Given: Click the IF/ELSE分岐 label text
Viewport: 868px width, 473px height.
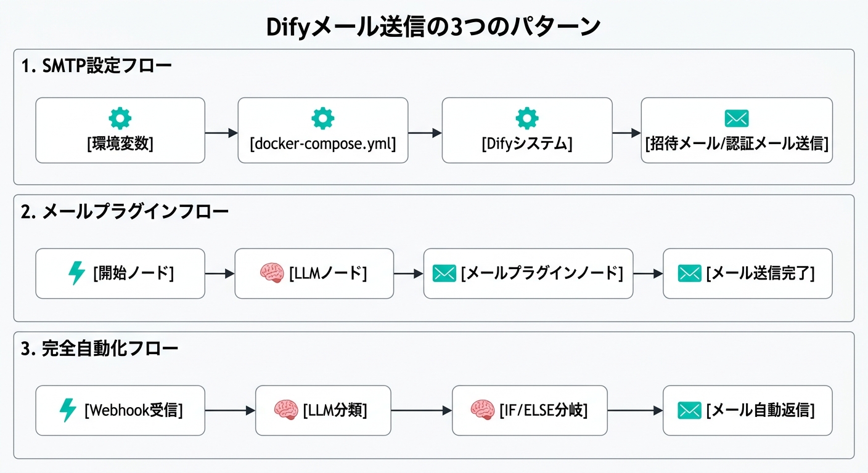Looking at the screenshot, I should point(542,410).
